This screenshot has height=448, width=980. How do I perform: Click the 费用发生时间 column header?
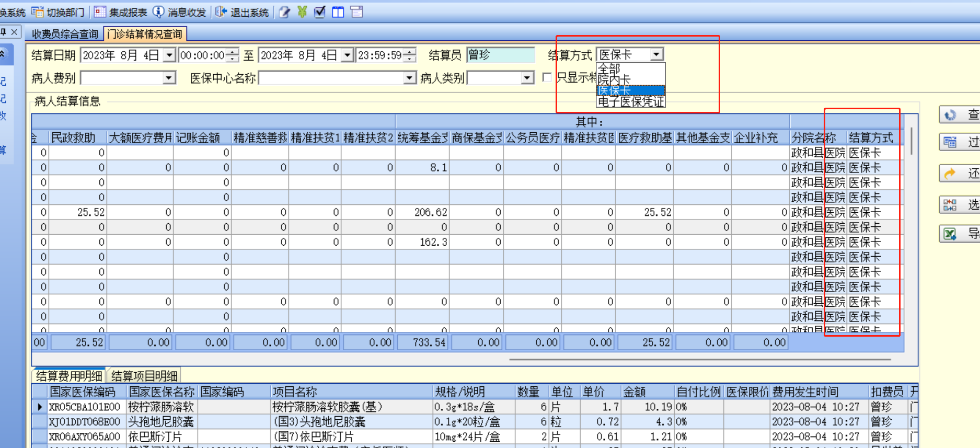click(x=820, y=392)
